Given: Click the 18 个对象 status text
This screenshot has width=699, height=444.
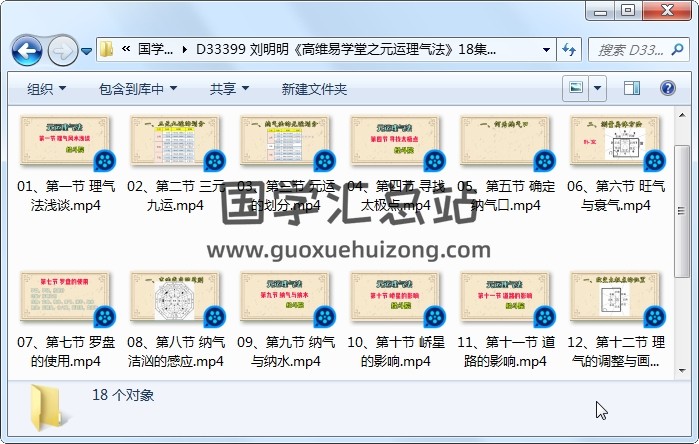Looking at the screenshot, I should pyautogui.click(x=123, y=395).
